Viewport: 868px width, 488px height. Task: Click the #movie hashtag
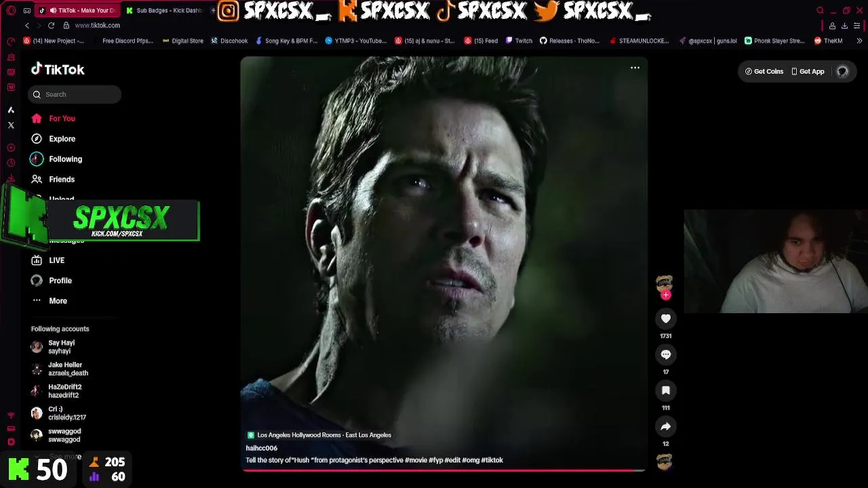[x=416, y=460]
